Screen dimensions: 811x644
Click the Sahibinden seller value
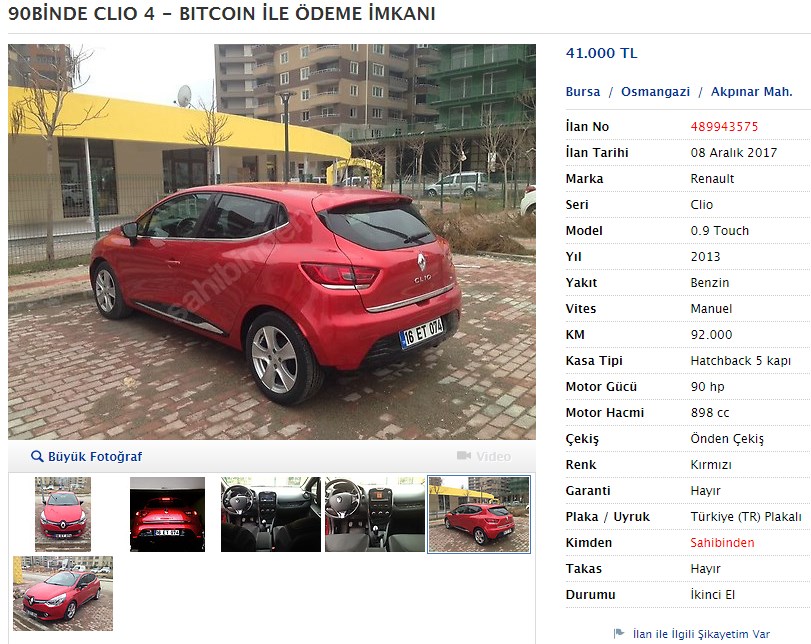pyautogui.click(x=722, y=543)
